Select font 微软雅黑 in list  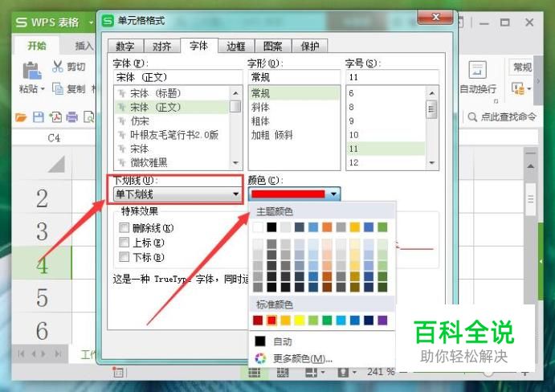click(x=172, y=162)
